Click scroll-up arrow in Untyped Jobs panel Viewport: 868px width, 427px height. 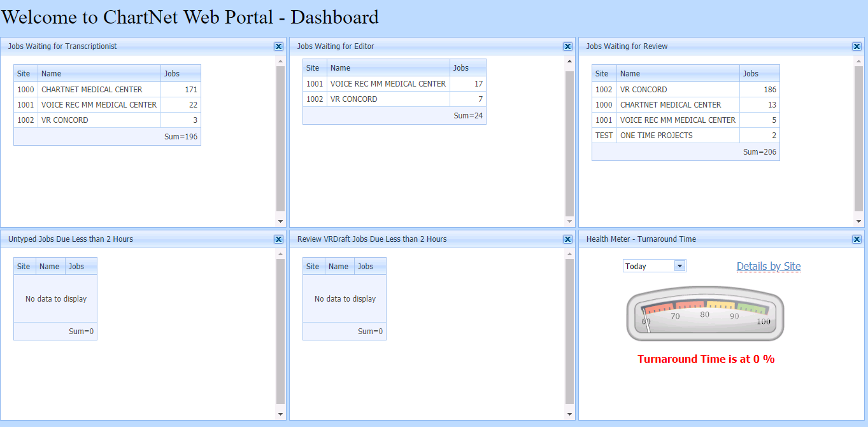[x=280, y=254]
